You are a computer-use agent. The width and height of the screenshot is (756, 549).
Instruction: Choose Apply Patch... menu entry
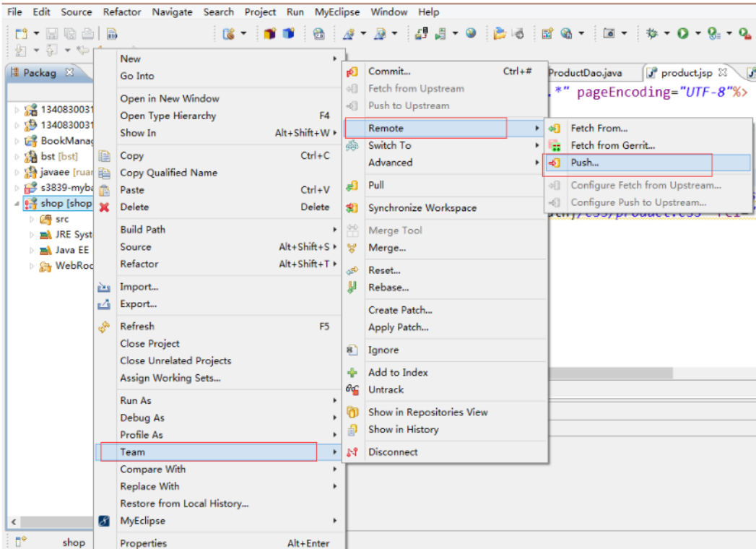pyautogui.click(x=398, y=327)
